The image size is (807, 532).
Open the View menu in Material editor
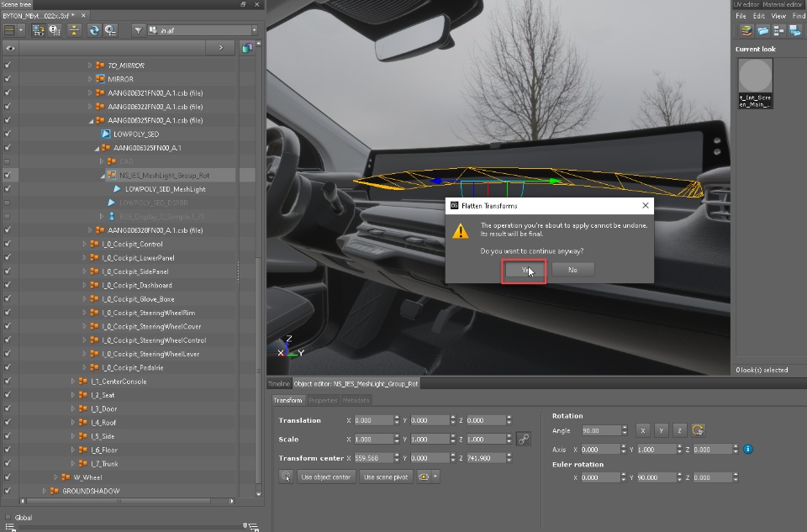[x=778, y=16]
